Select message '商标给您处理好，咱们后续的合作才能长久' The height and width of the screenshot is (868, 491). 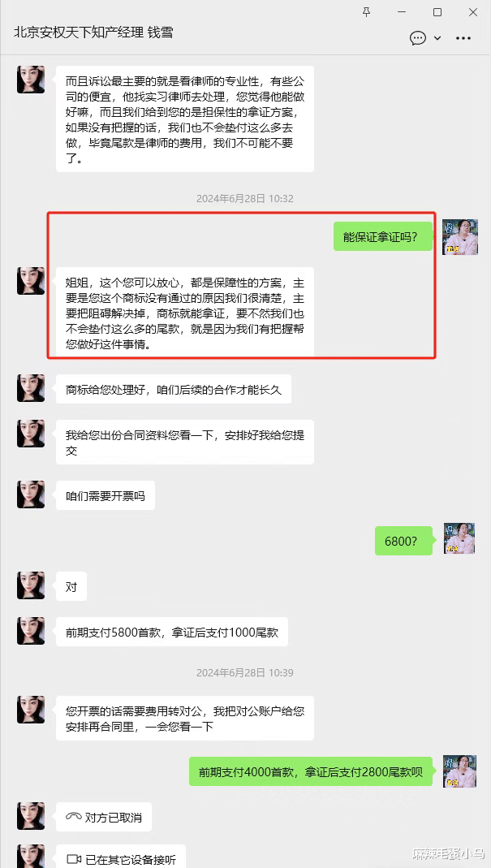pos(173,389)
